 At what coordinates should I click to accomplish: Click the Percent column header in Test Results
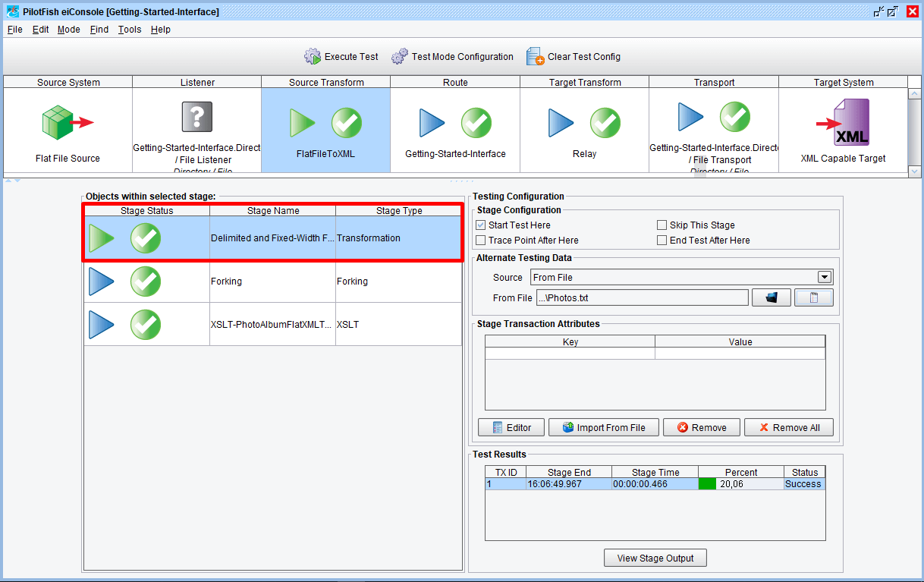click(740, 472)
